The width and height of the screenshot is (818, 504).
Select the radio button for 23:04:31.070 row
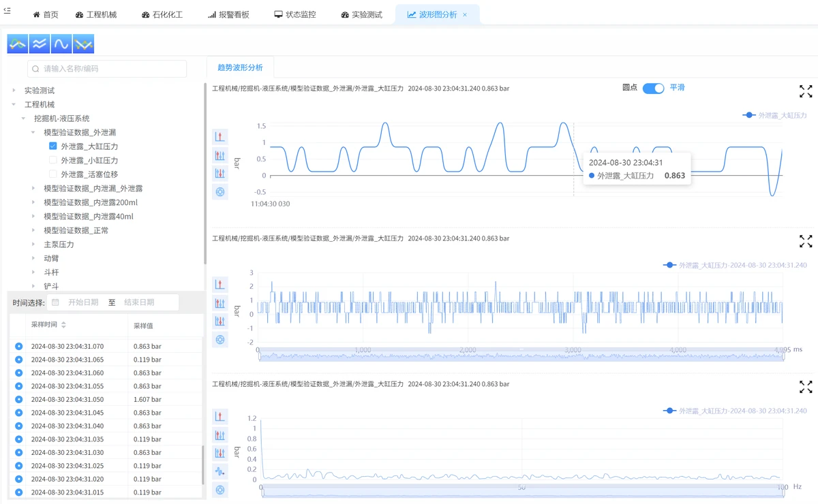[19, 347]
